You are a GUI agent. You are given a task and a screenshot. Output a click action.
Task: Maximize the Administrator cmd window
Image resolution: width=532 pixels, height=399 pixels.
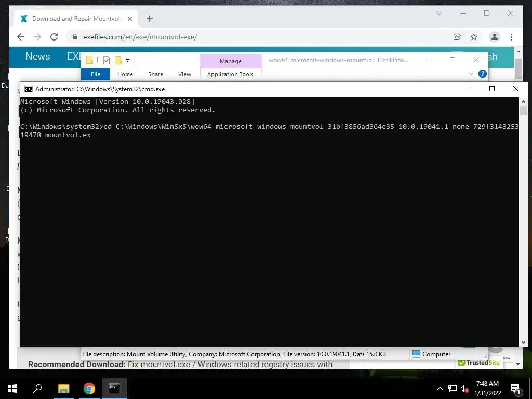point(491,89)
